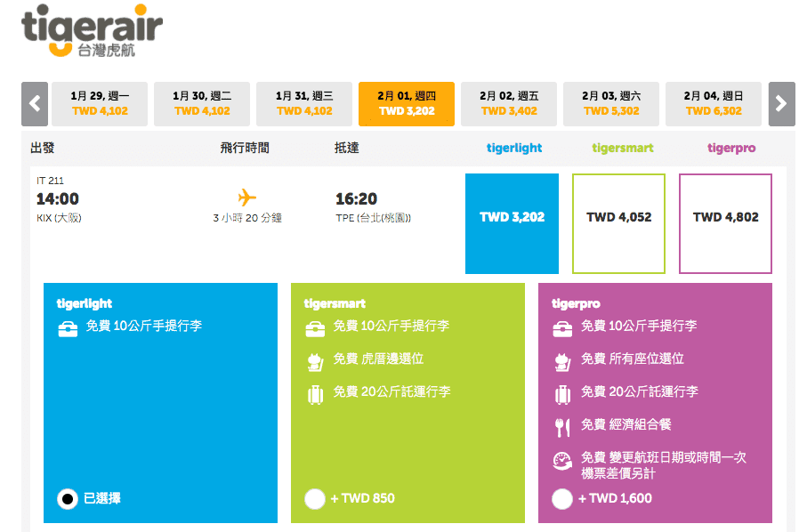Click 免費 20公斤託運行李 in tigerpro card
The width and height of the screenshot is (799, 532).
pyautogui.click(x=640, y=391)
